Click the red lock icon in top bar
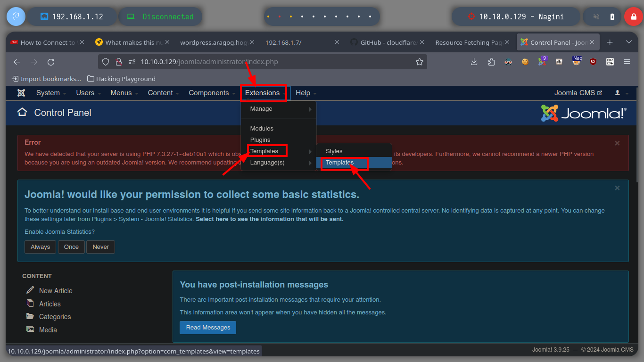Screen dimensions: 644x362 pos(634,16)
